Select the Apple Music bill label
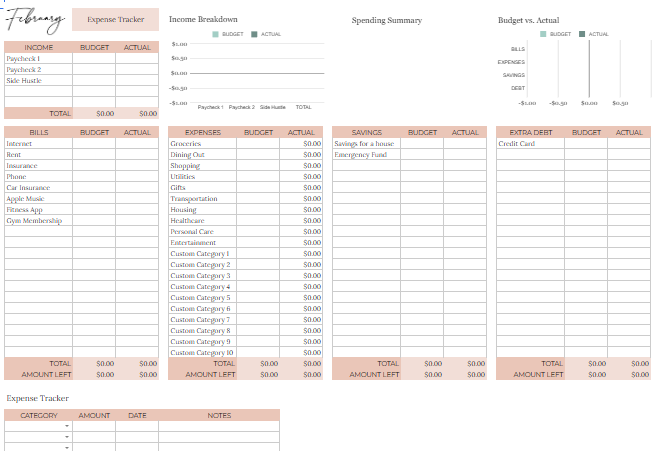 click(25, 199)
